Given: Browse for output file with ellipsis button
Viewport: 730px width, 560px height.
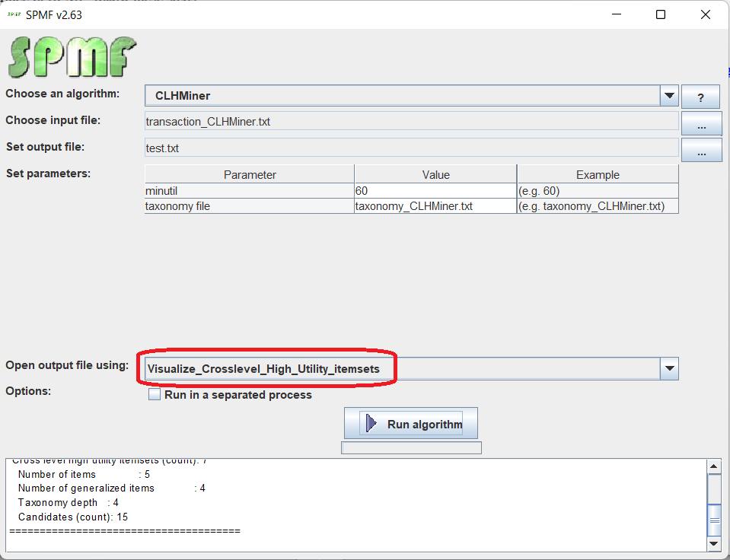Looking at the screenshot, I should pos(700,150).
